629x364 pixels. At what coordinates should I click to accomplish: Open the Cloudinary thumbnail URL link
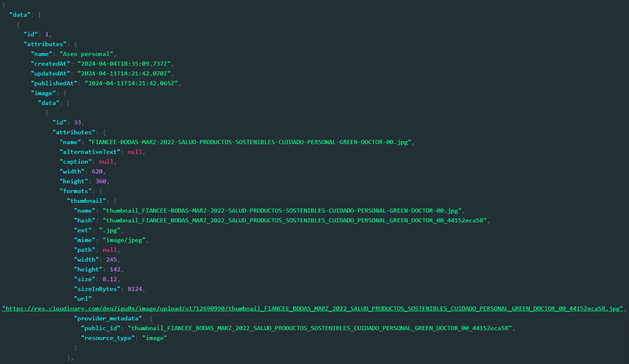pos(313,309)
